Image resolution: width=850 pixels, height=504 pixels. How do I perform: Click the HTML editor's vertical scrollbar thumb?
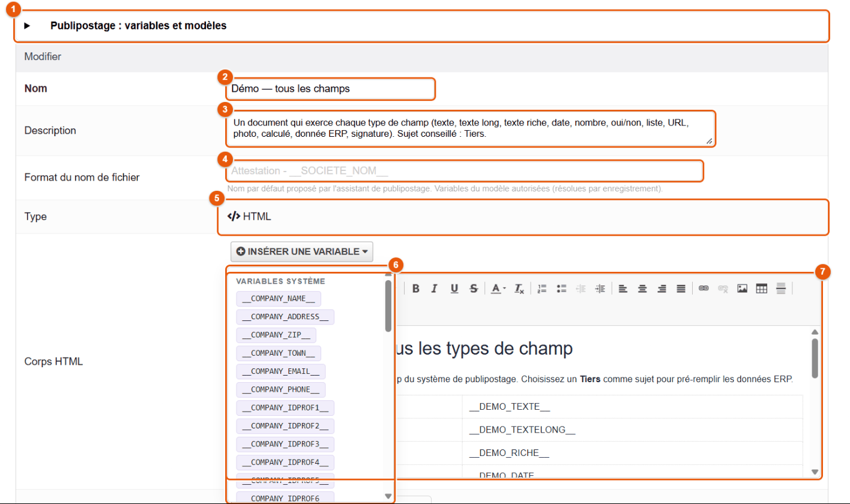point(815,358)
